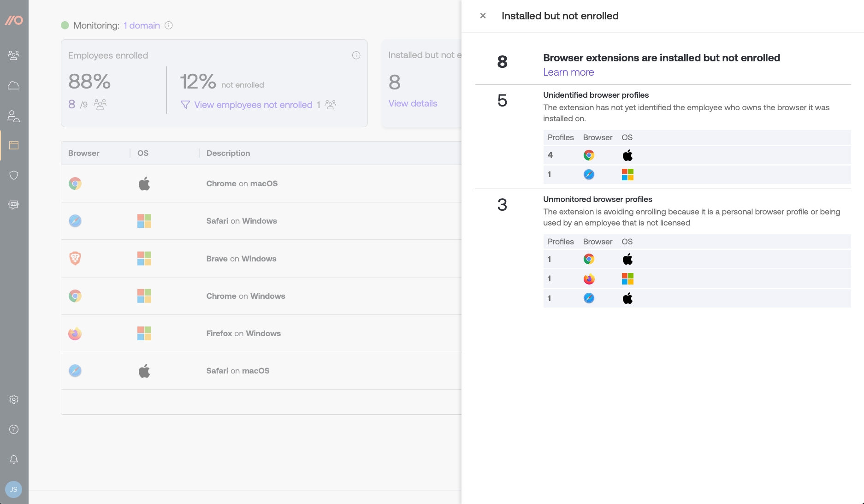Click the Firefox browser icon in the table

pyautogui.click(x=75, y=333)
